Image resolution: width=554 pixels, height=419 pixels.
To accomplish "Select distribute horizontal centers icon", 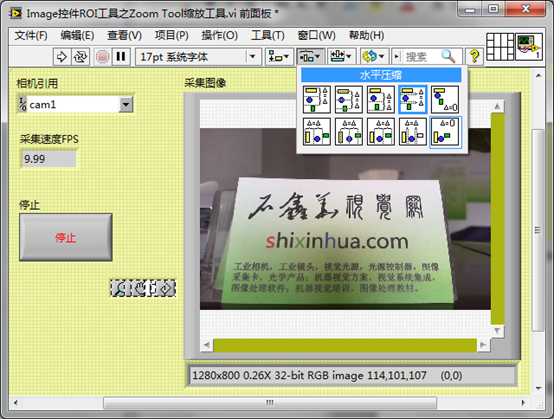I will [349, 132].
